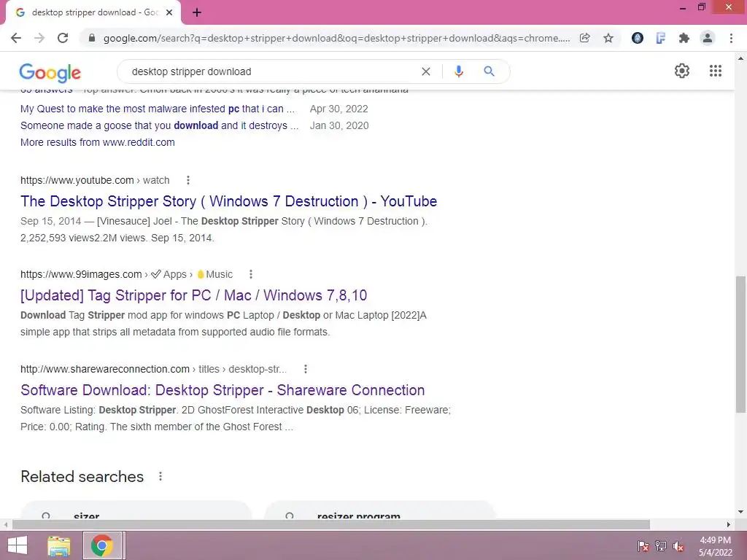Open the Extensions puzzle menu
Screen dimensions: 747x560
click(684, 38)
